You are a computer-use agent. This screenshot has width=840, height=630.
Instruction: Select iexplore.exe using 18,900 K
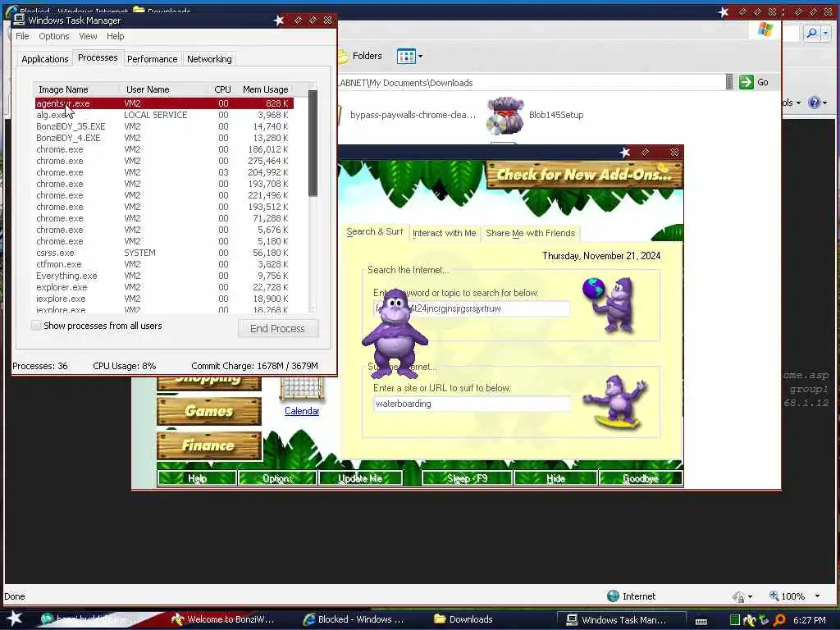click(164, 299)
